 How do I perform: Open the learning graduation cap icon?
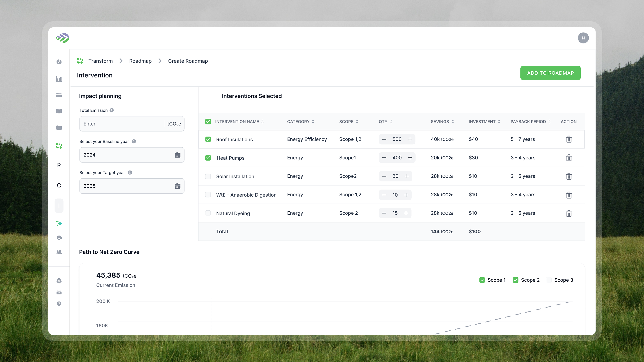(59, 238)
